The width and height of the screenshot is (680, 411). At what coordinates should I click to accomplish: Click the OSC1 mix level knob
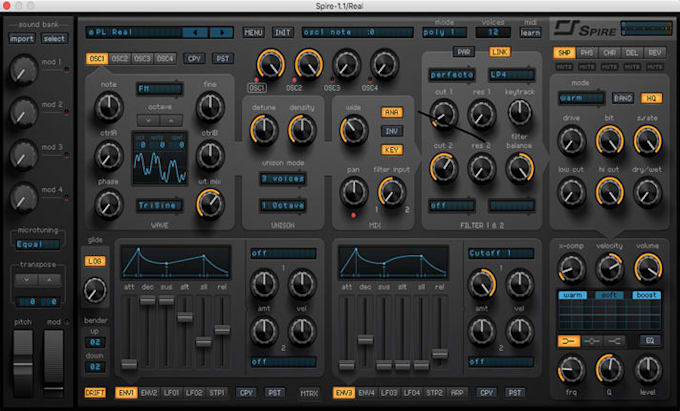(x=271, y=64)
